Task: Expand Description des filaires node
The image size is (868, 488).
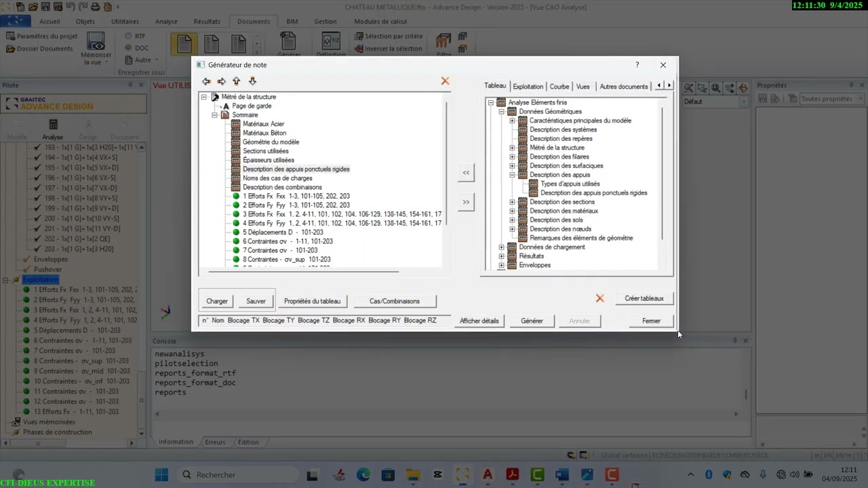Action: (512, 157)
